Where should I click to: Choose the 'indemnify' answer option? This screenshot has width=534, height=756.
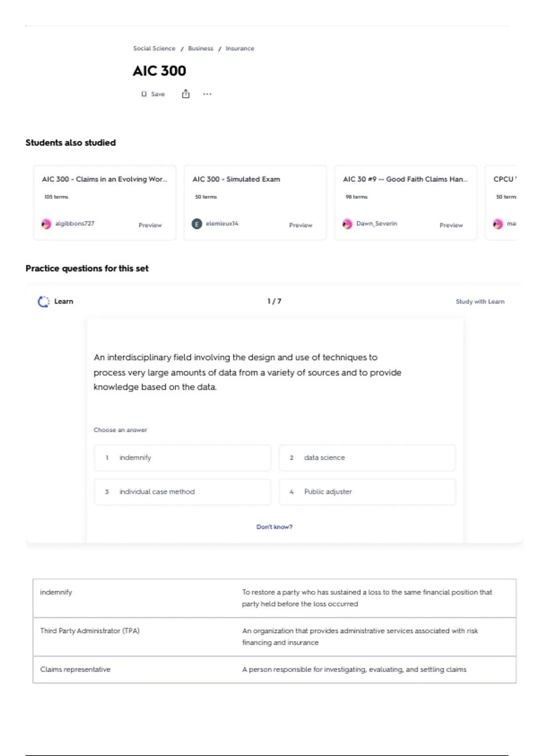click(182, 458)
